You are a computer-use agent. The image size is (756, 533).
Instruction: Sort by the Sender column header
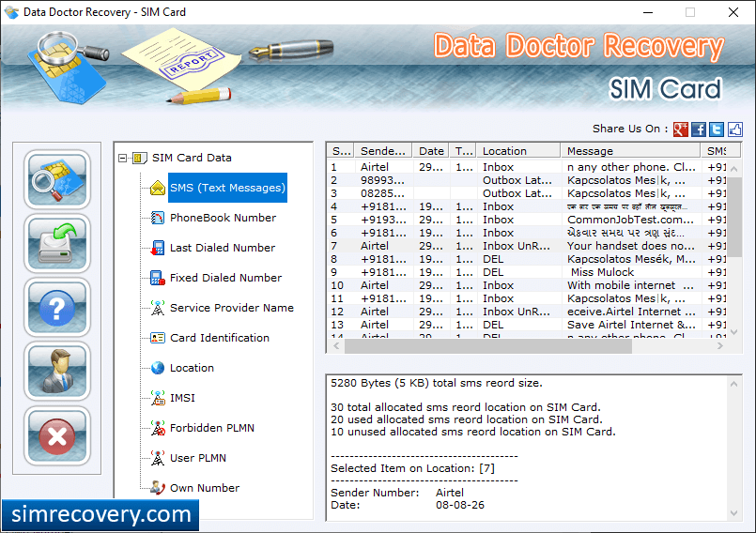383,151
